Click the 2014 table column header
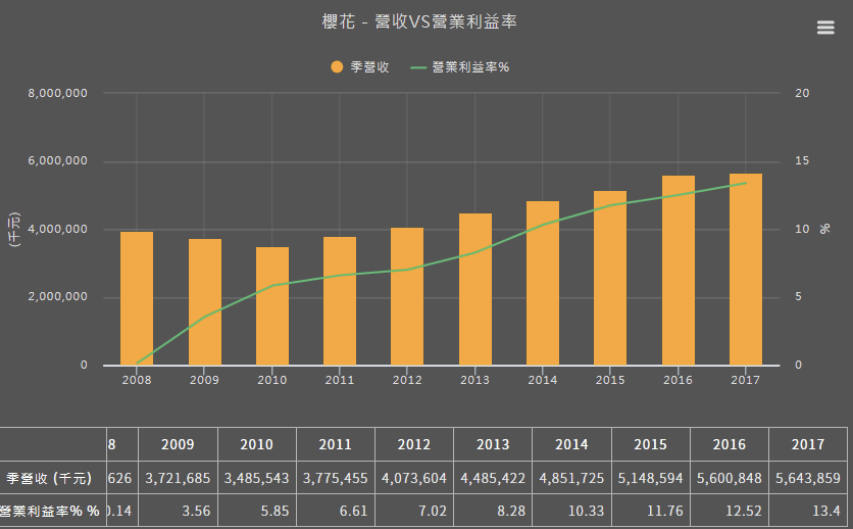The width and height of the screenshot is (853, 529). (x=572, y=445)
